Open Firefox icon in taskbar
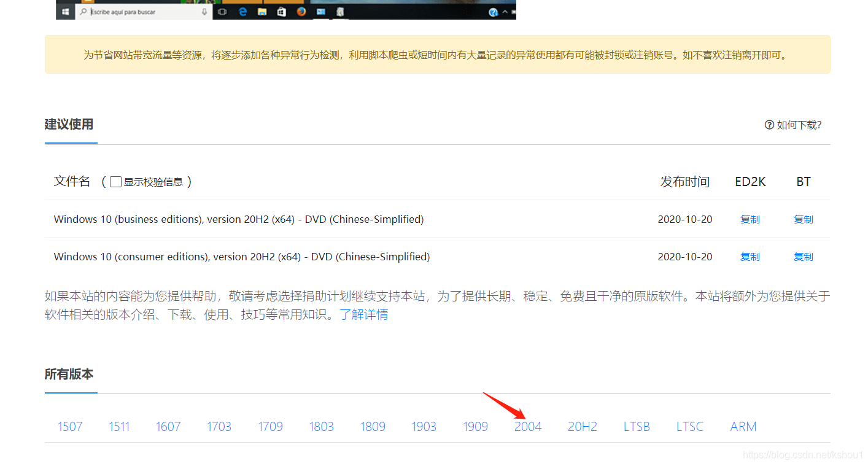Image resolution: width=868 pixels, height=466 pixels. pyautogui.click(x=301, y=12)
